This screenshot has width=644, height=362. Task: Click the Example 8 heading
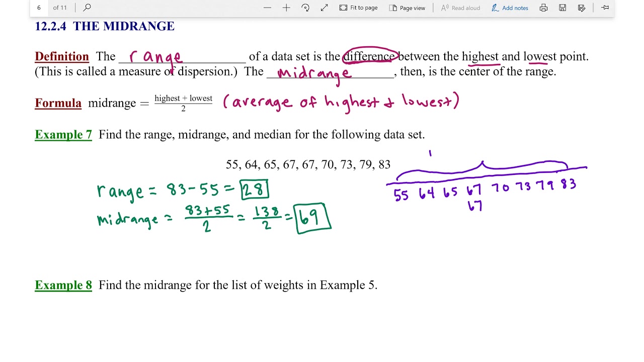[63, 285]
